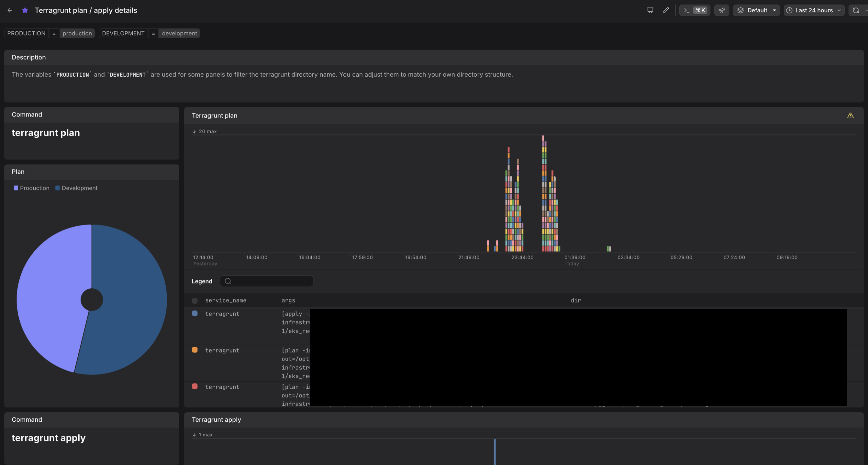Open the Last 24 hours time picker
Screen dimensions: 868x465
(x=813, y=10)
